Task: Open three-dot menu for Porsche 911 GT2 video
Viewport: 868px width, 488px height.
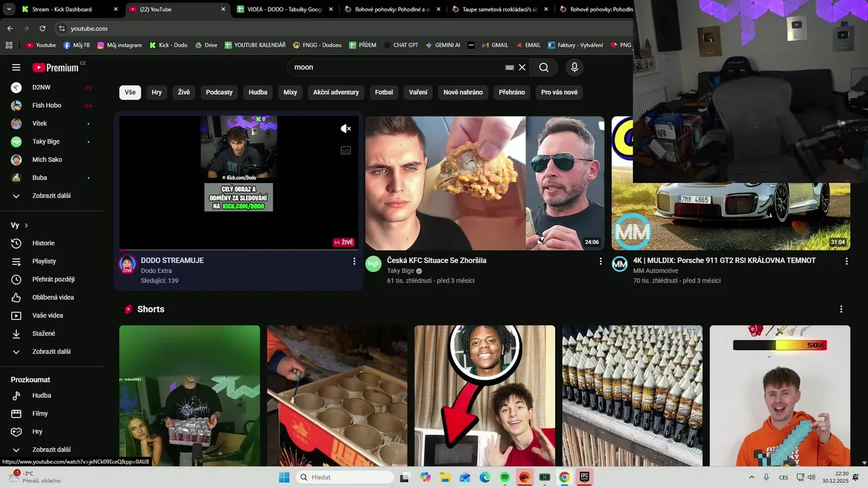Action: [846, 261]
